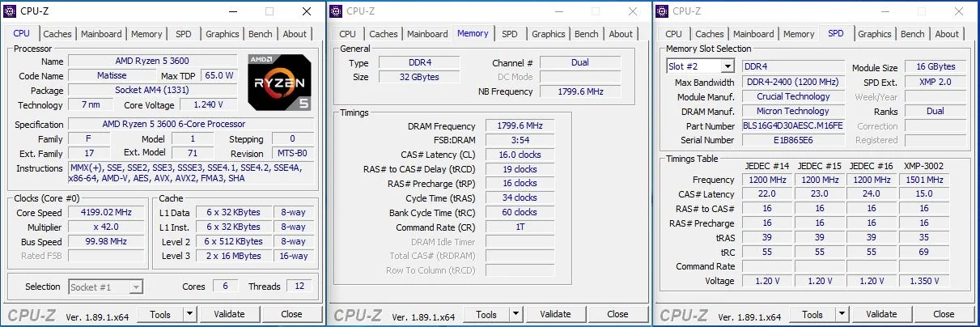This screenshot has width=980, height=327.
Task: Select the AMD Ryzen 5 3600 Name field
Action: [x=154, y=61]
